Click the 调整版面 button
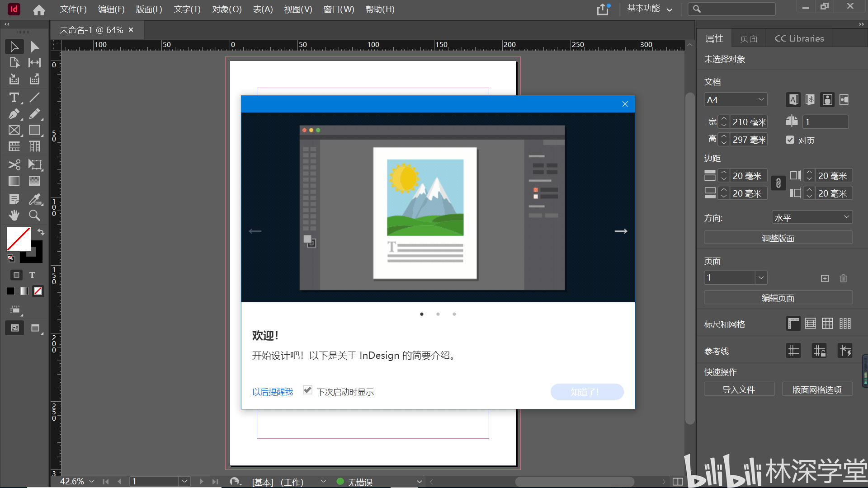This screenshot has width=868, height=488. [x=778, y=238]
